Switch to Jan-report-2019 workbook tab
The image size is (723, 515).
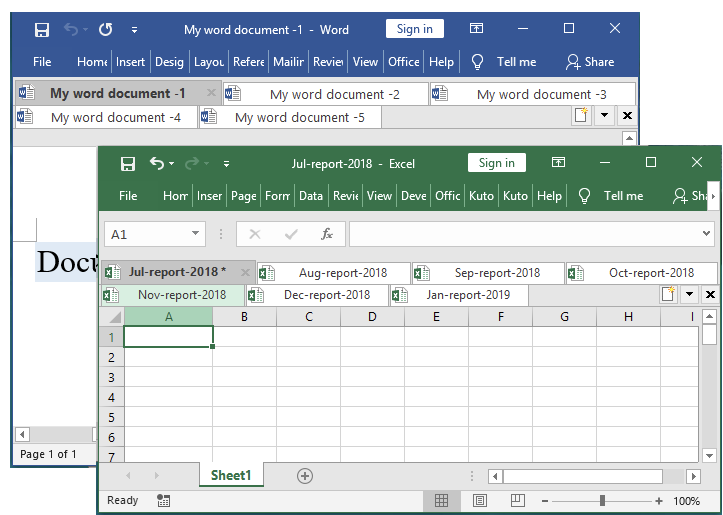459,295
